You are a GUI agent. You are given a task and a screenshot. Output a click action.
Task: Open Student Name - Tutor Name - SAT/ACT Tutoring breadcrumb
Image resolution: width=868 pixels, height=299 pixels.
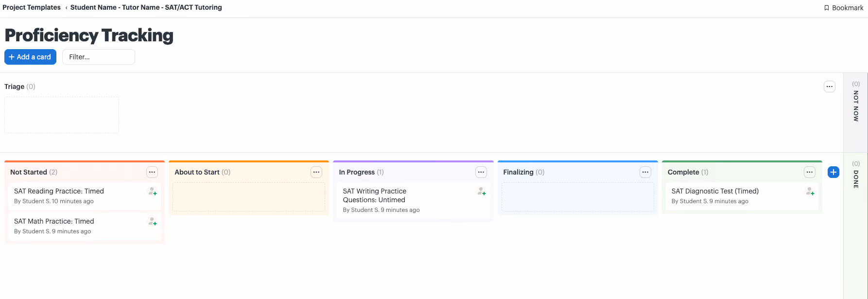tap(146, 7)
